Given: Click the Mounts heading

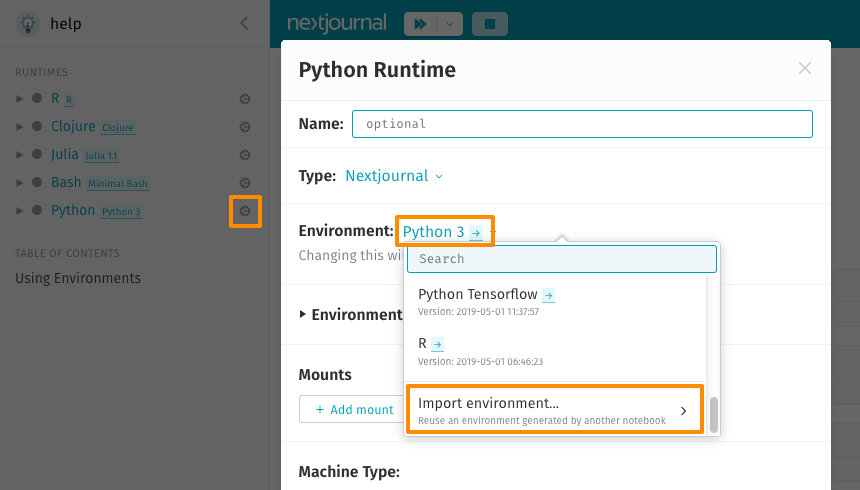Looking at the screenshot, I should pyautogui.click(x=325, y=375).
